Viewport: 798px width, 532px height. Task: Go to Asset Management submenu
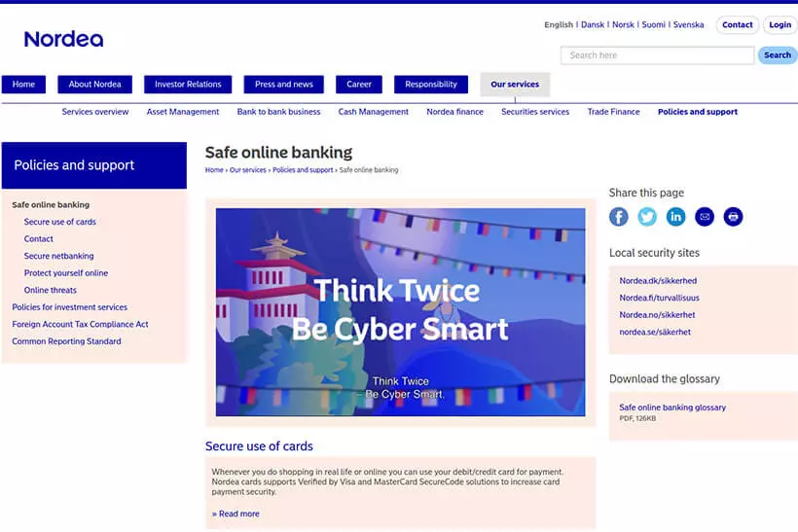click(x=183, y=112)
